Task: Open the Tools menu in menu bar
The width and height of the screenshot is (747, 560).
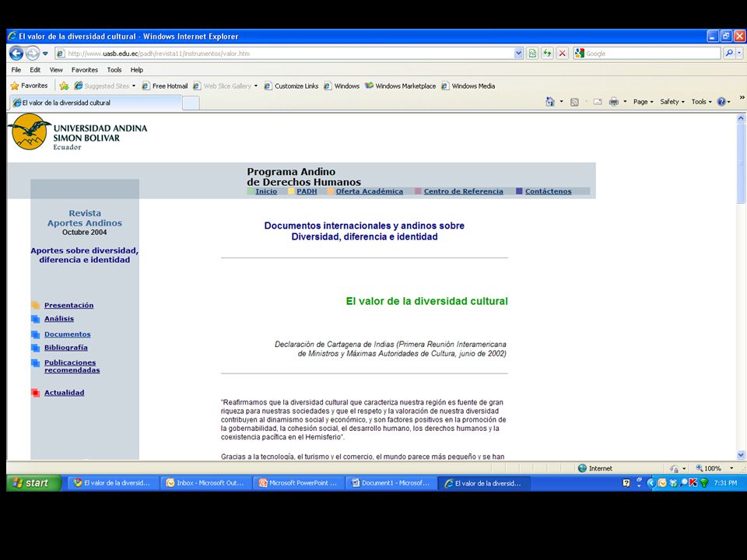Action: coord(114,69)
